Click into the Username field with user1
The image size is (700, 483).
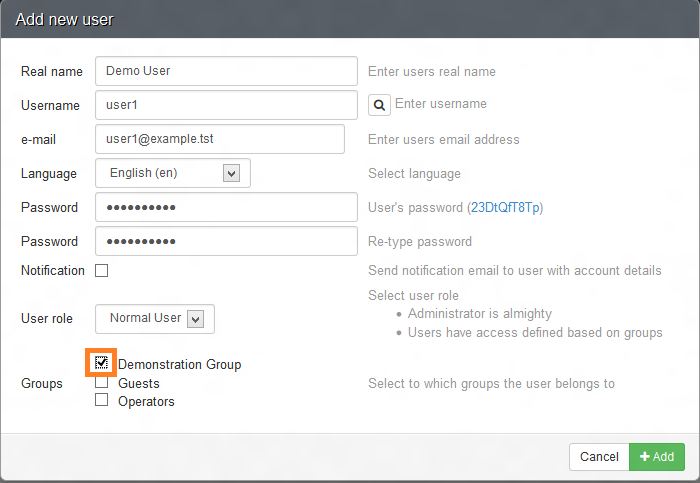226,105
